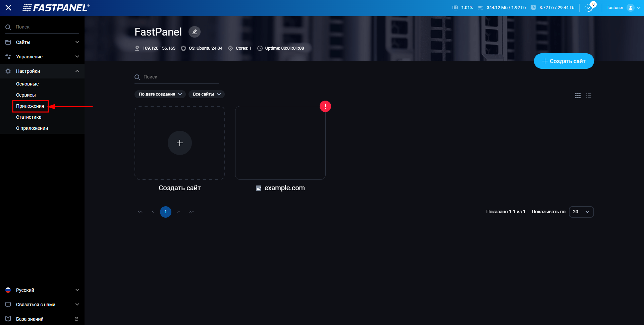Click the fastuser account avatar icon
Image resolution: width=644 pixels, height=325 pixels.
(x=631, y=7)
